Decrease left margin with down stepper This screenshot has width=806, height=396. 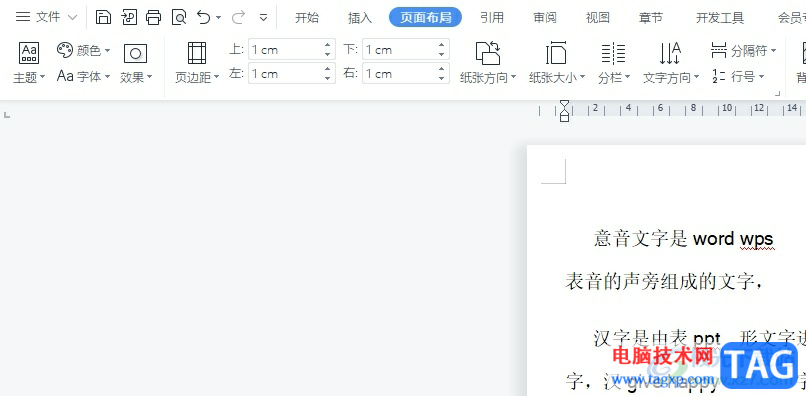point(327,78)
